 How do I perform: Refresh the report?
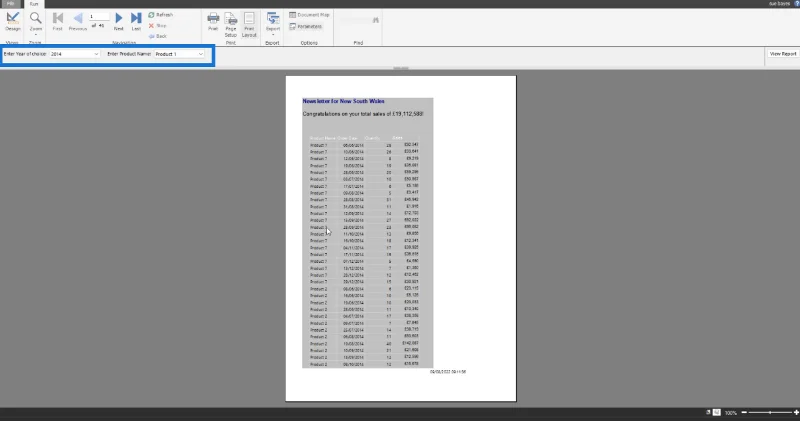tap(161, 15)
